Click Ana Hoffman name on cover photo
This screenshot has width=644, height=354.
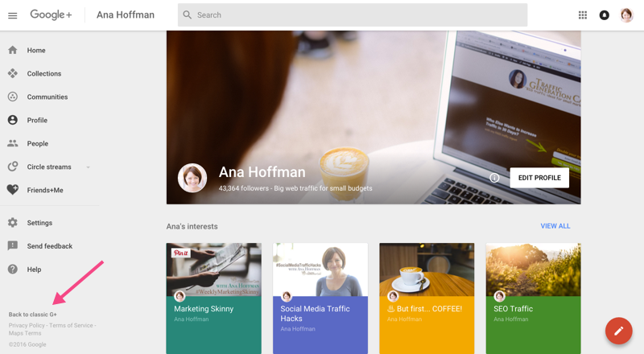(x=262, y=172)
